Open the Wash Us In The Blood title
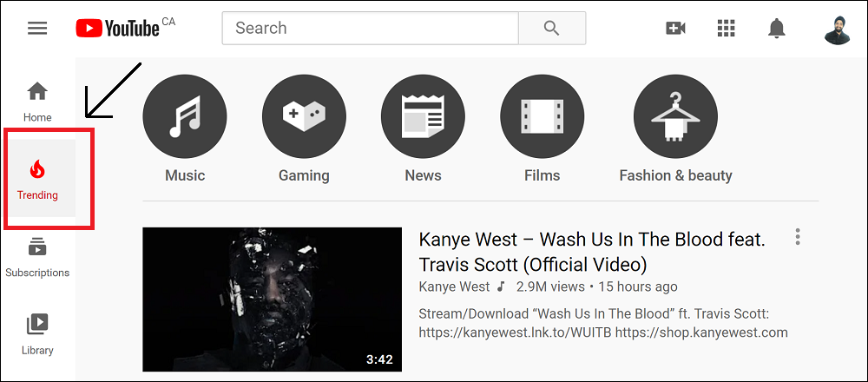This screenshot has height=382, width=868. 592,252
